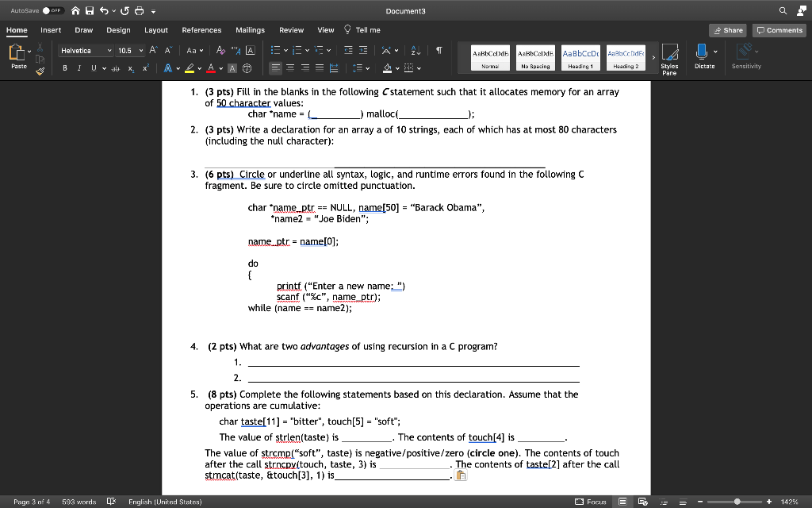Enable Focus mode in the status bar
Screen dimensions: 812x508
(x=590, y=501)
